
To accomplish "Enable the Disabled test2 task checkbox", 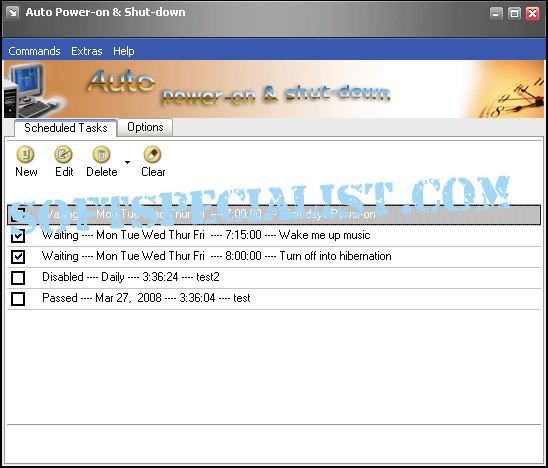I will coord(18,278).
